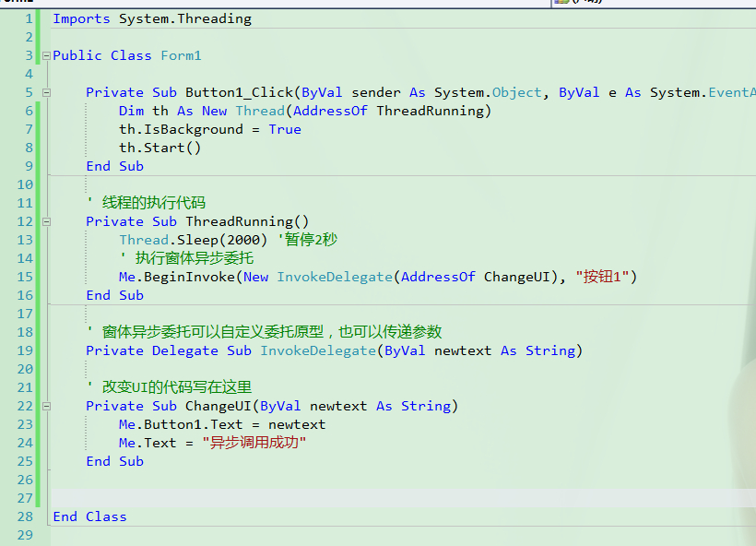
Task: Click 'System.Object' type on line 5
Action: (x=488, y=92)
